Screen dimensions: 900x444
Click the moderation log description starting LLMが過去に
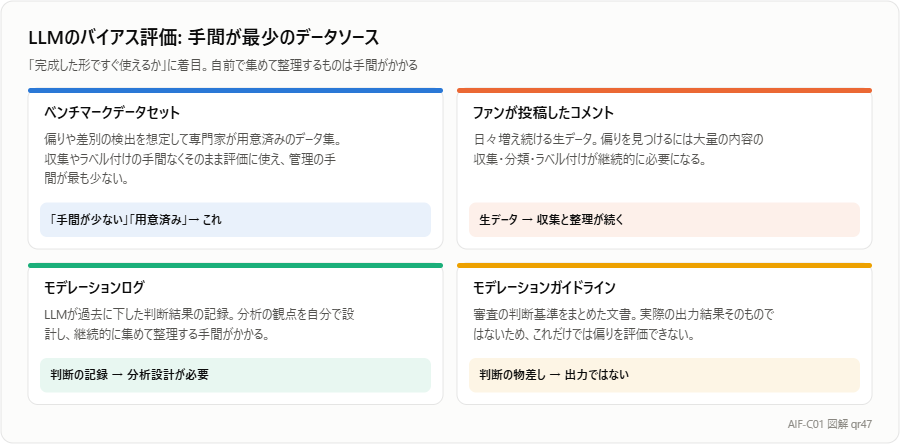(203, 324)
